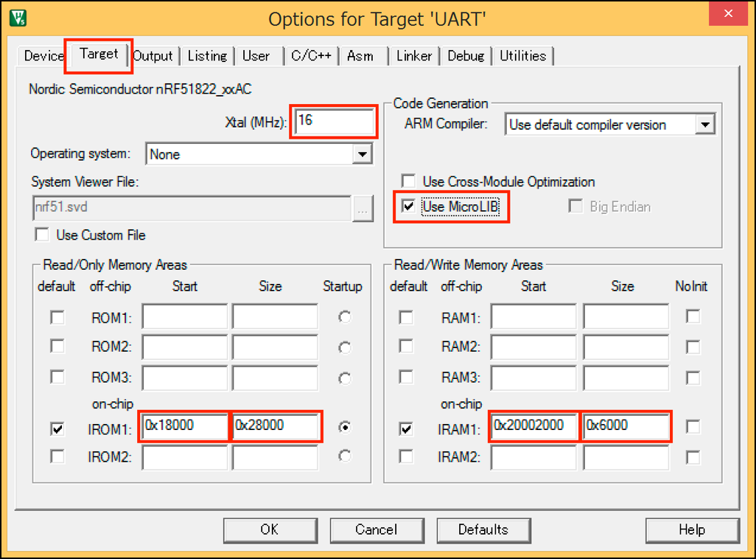Tick the IRAM1 NoInit checkbox

(x=693, y=427)
